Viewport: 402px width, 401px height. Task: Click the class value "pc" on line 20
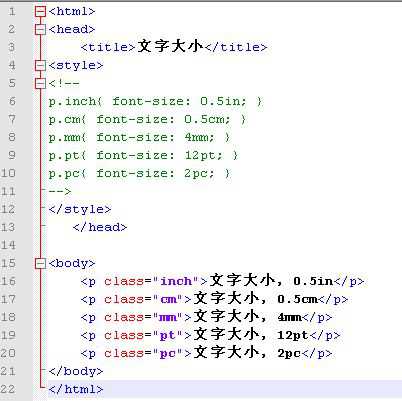click(x=168, y=353)
